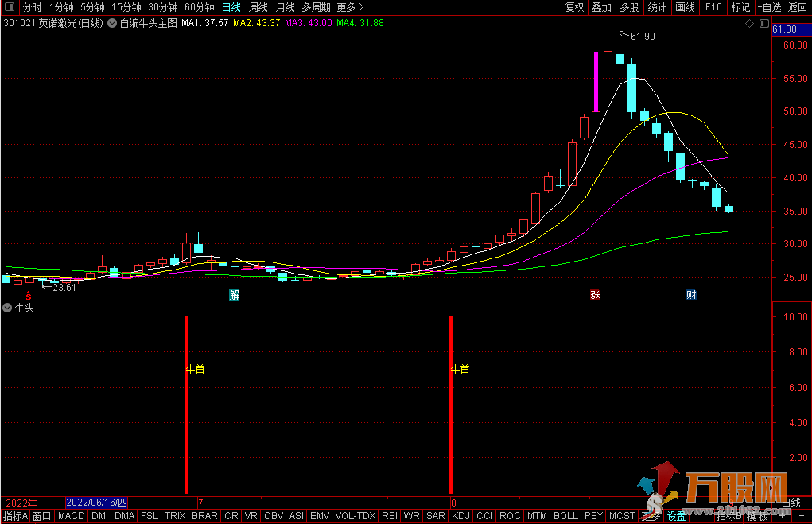Open the 设置 indicator settings
812x524 pixels.
coord(676,516)
